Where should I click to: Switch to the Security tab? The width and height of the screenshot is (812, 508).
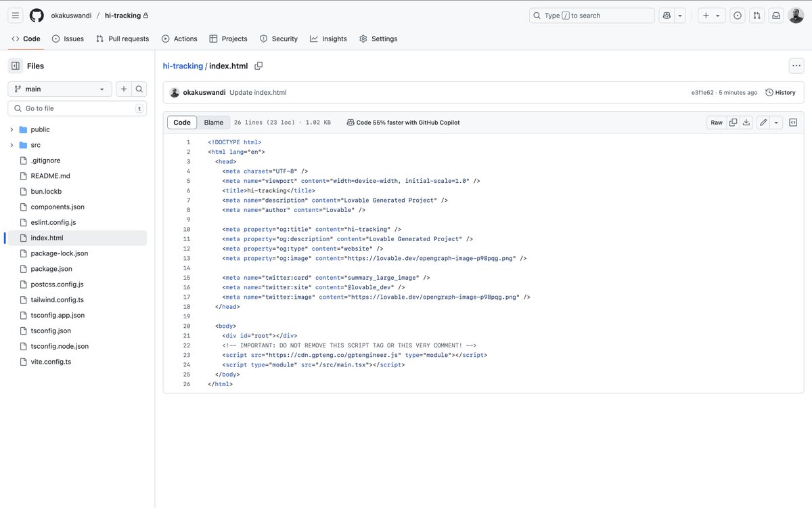pyautogui.click(x=279, y=39)
